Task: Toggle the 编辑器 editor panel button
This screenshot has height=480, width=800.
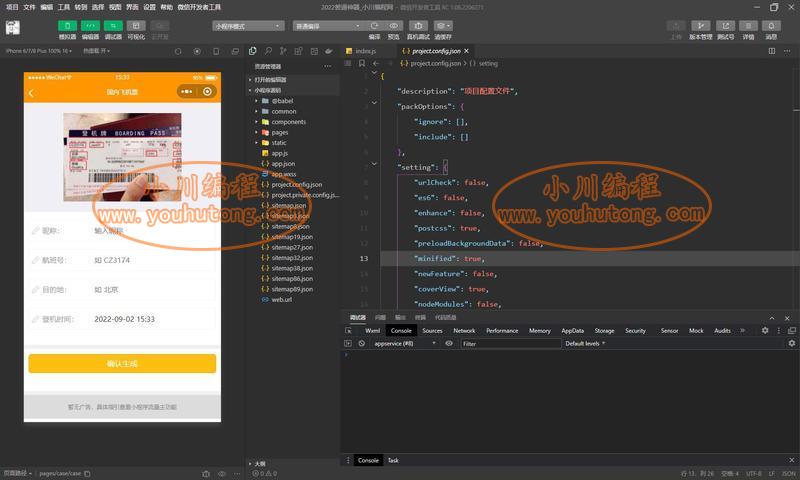Action: pyautogui.click(x=90, y=26)
